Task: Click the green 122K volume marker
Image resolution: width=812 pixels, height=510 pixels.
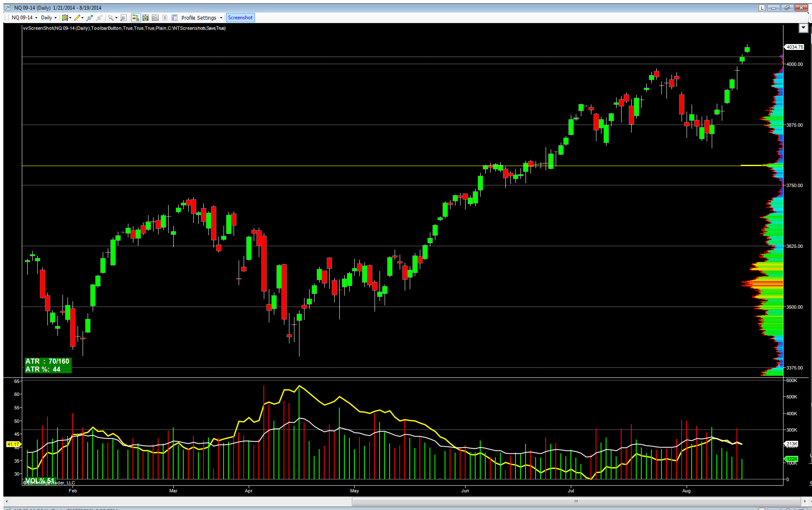Action: tap(791, 459)
